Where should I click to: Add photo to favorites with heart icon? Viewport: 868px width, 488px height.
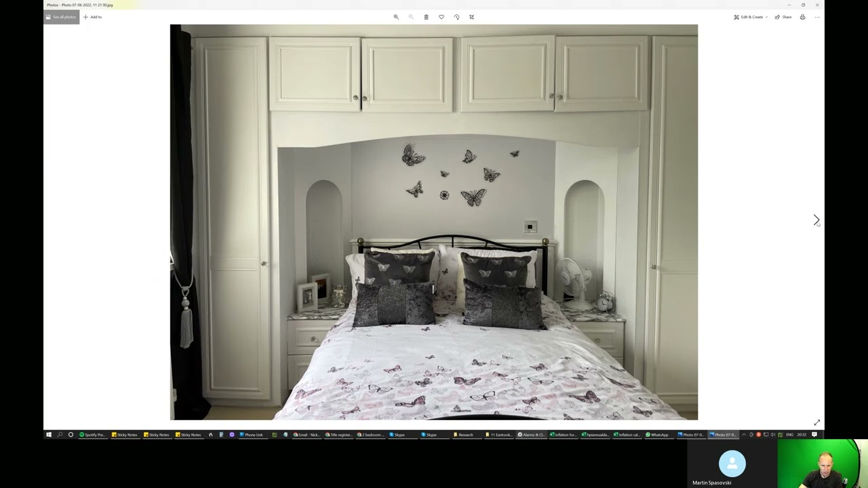point(441,17)
